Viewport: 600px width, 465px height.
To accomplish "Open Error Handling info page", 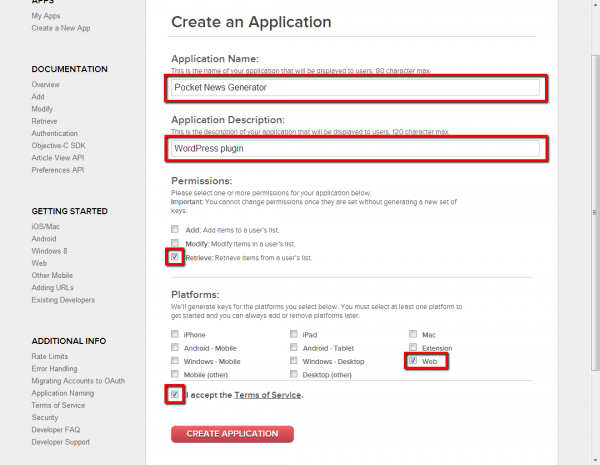I will click(x=54, y=369).
